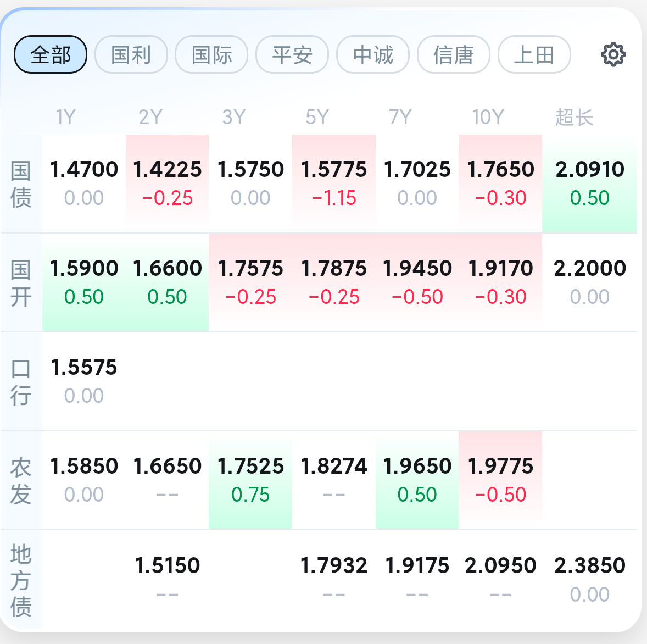The image size is (647, 644).
Task: Open the settings gear icon
Action: tap(613, 55)
